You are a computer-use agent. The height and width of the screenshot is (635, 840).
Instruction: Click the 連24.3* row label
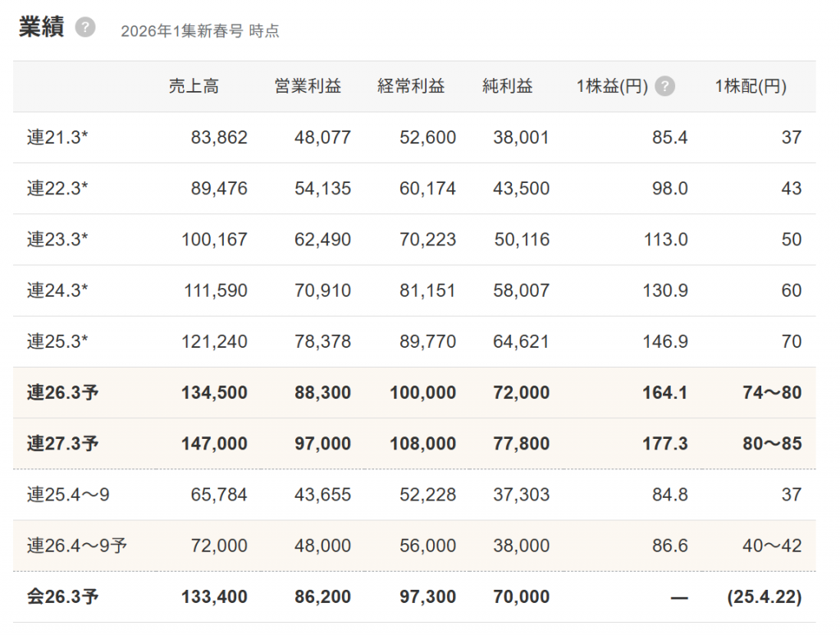pyautogui.click(x=57, y=290)
